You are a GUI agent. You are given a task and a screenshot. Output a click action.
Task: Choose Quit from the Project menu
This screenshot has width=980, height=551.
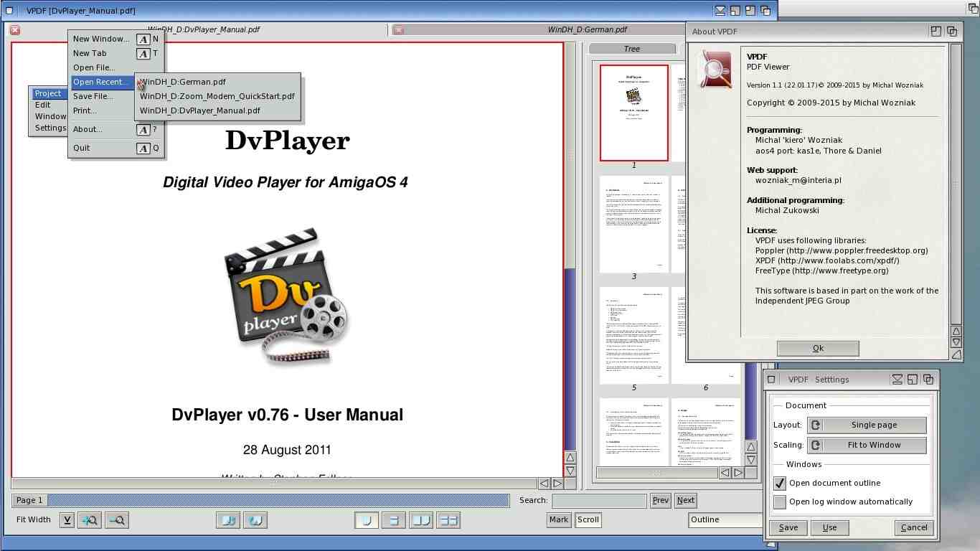(116, 148)
